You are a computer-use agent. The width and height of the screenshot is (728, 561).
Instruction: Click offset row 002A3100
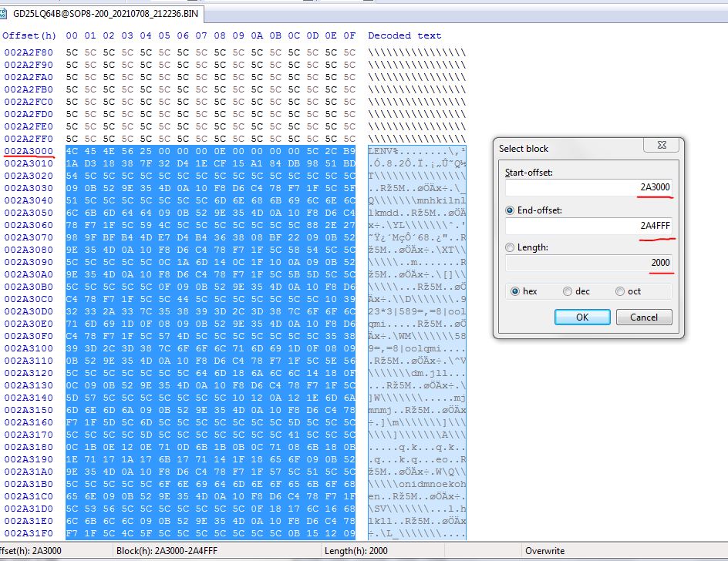coord(29,348)
